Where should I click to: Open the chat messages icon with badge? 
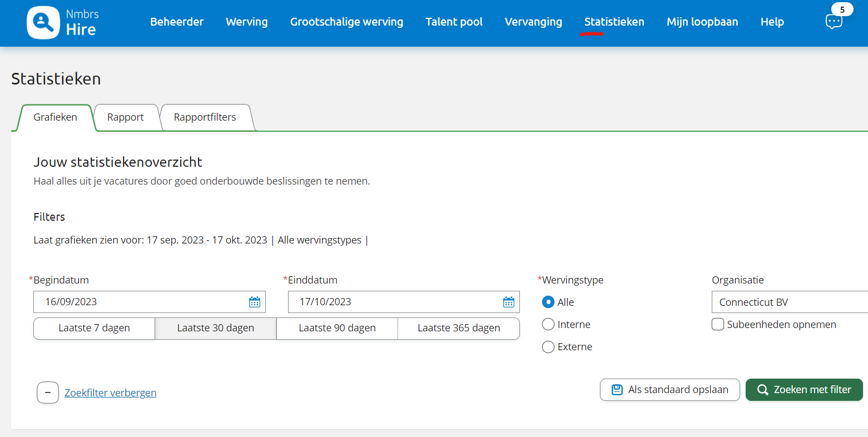pos(834,22)
